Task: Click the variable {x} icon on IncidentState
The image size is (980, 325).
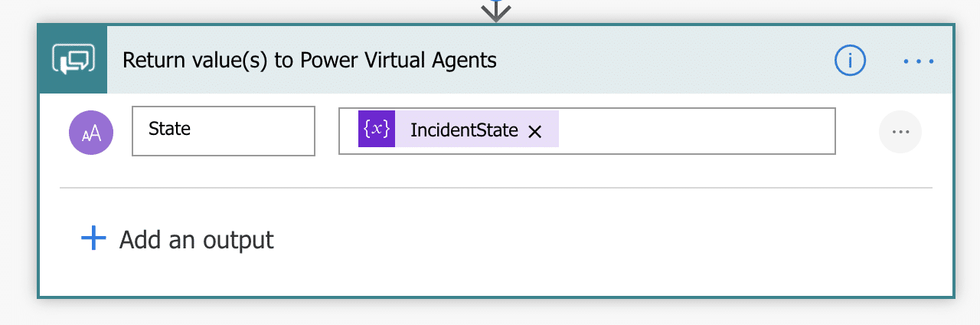Action: 377,129
